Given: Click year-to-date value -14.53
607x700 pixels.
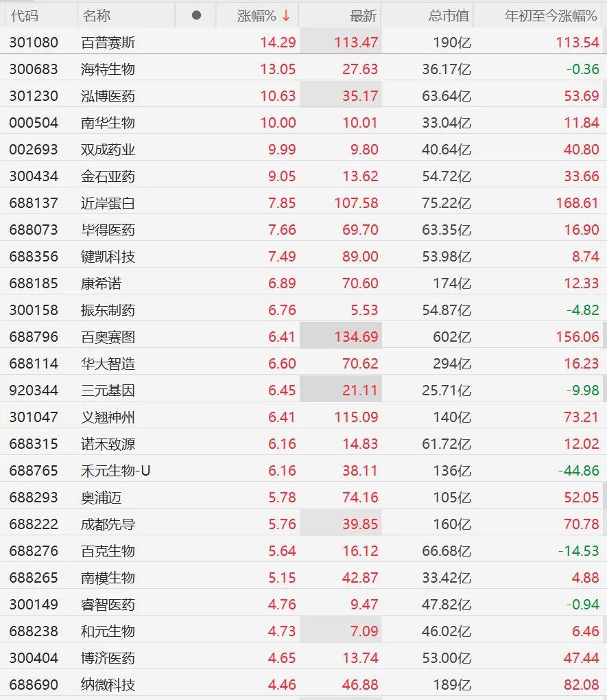Looking at the screenshot, I should pos(579,551).
